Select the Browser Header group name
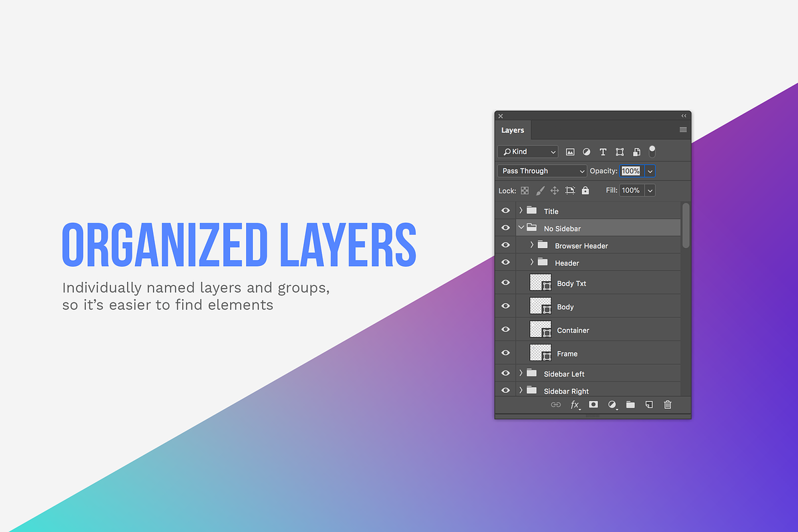Screen dimensions: 798x532 (x=582, y=246)
